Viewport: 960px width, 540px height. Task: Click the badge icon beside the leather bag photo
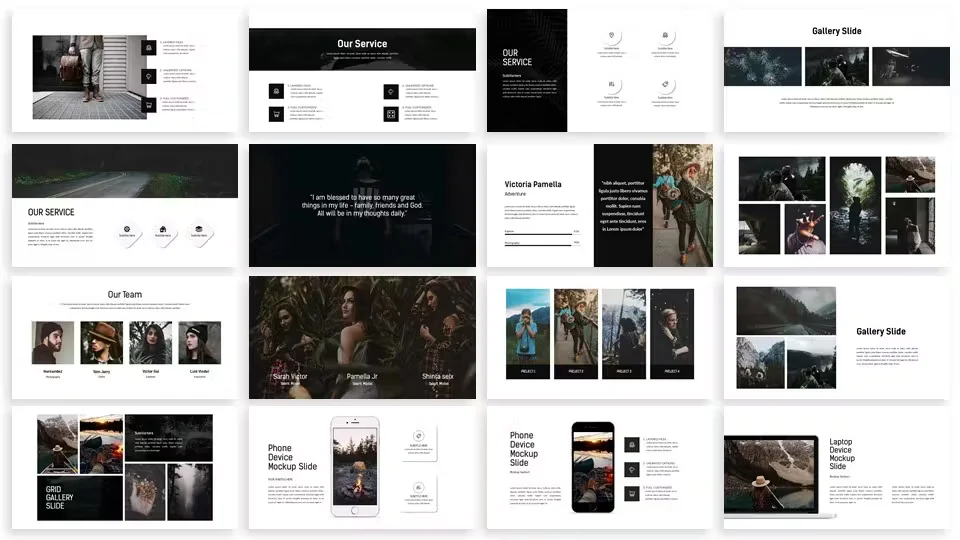tap(149, 47)
